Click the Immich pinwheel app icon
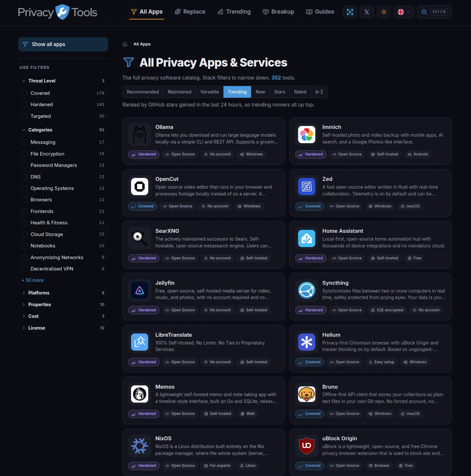This screenshot has width=471, height=476. tap(307, 134)
